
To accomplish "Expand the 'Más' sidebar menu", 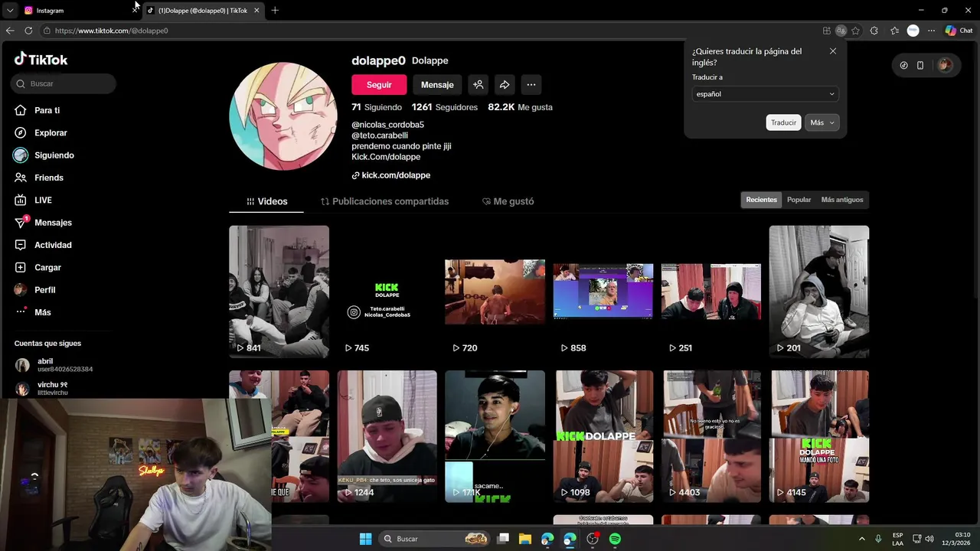I will click(x=42, y=312).
